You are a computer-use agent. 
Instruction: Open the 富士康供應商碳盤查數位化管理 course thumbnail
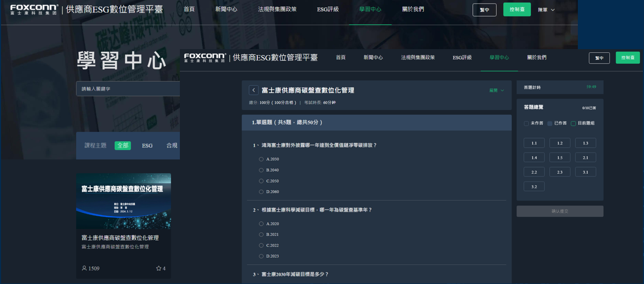124,201
